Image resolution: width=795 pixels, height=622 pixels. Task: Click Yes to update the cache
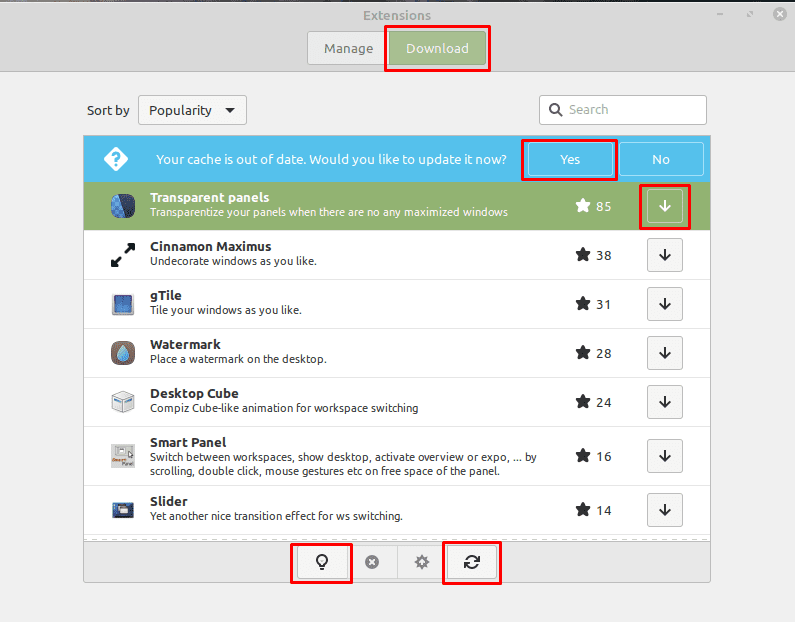pos(570,159)
